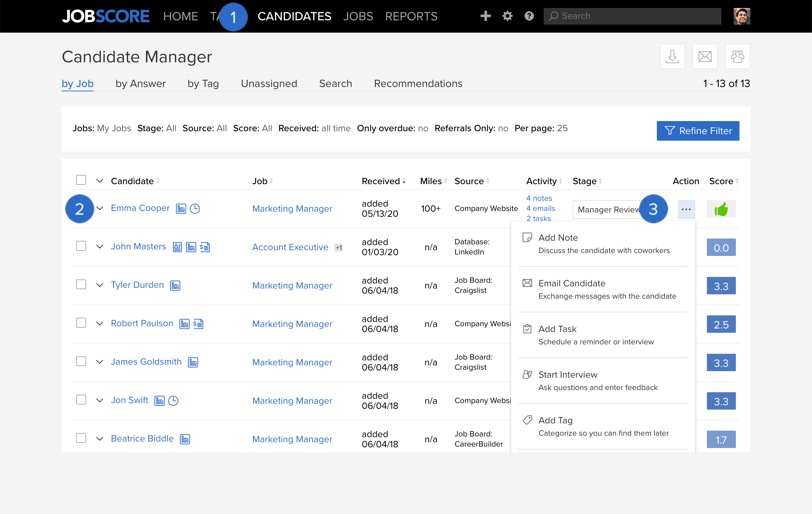Image resolution: width=812 pixels, height=514 pixels.
Task: Click Emma Cooper's green thumbs-up score
Action: click(x=721, y=209)
